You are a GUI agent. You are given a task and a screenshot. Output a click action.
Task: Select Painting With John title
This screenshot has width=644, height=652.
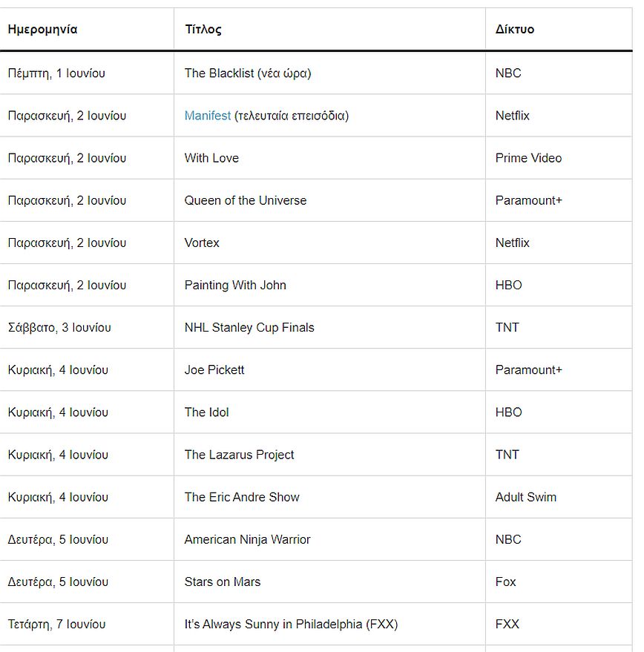pos(235,285)
